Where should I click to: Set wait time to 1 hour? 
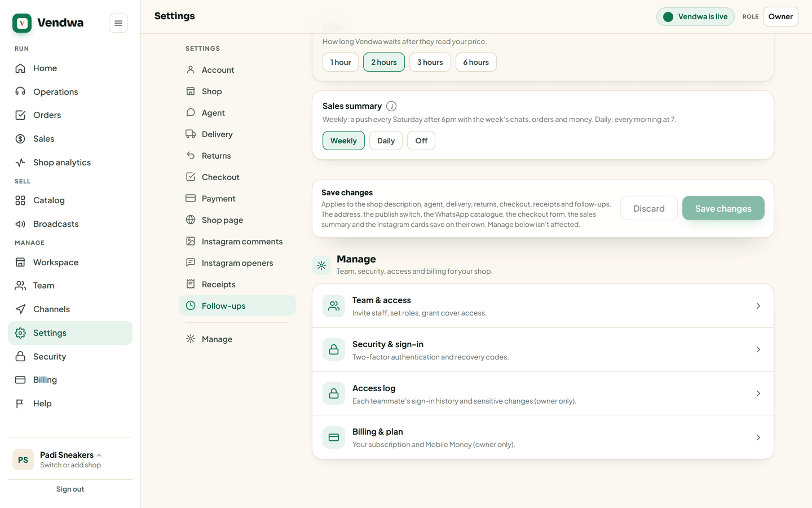(x=341, y=62)
